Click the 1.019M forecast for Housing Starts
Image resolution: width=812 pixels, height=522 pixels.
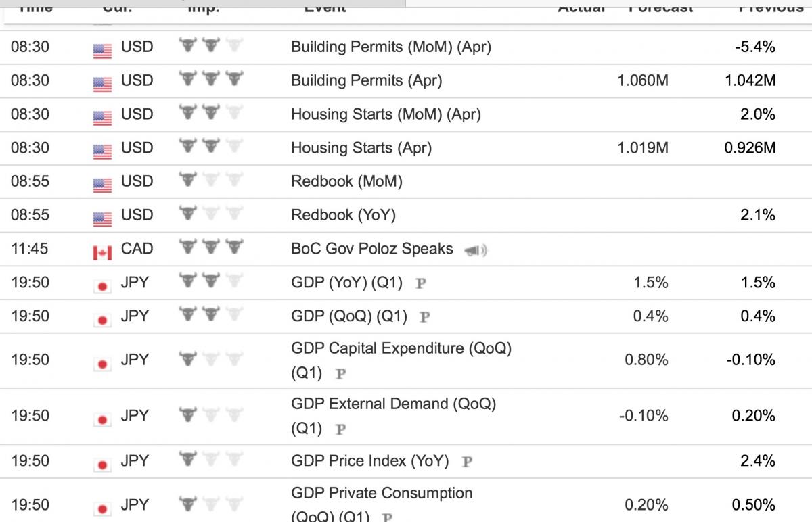643,147
